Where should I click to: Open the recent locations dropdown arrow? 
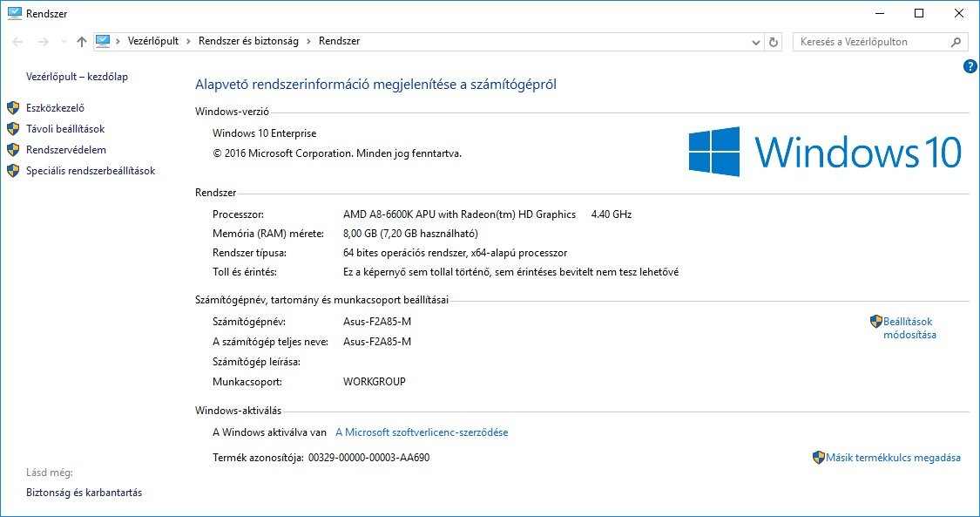pos(63,42)
